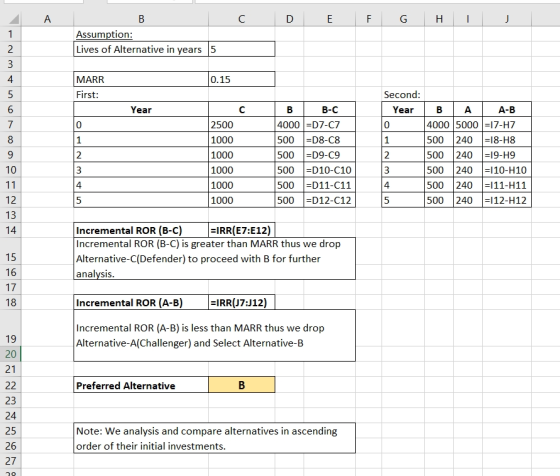Click the Second: label cell

[402, 95]
